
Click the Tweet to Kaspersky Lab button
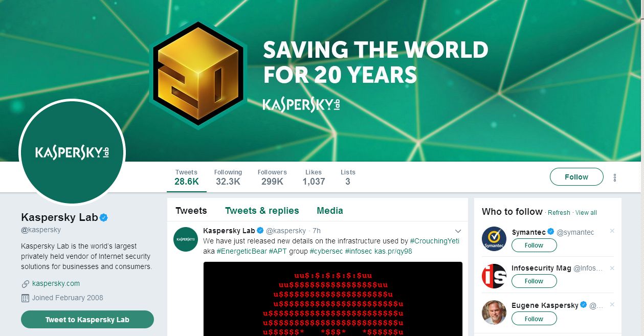(x=87, y=320)
